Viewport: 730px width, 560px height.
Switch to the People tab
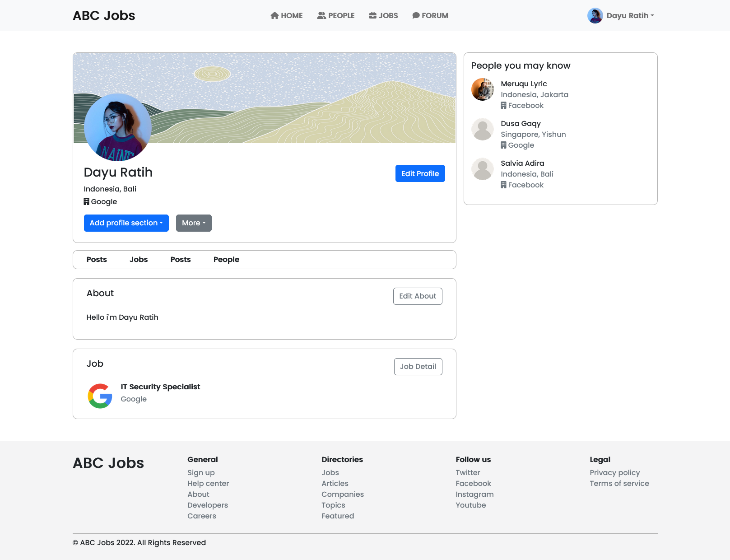pos(226,260)
